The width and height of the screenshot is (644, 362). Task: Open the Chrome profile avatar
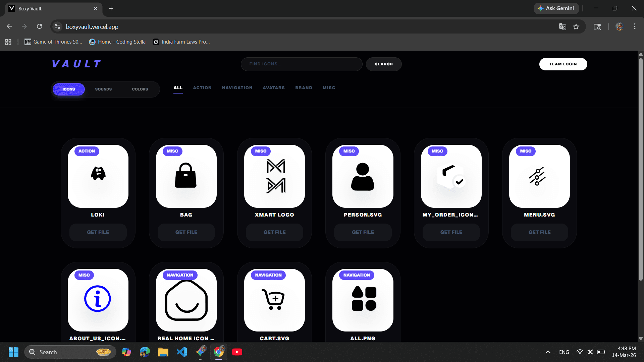[619, 26]
